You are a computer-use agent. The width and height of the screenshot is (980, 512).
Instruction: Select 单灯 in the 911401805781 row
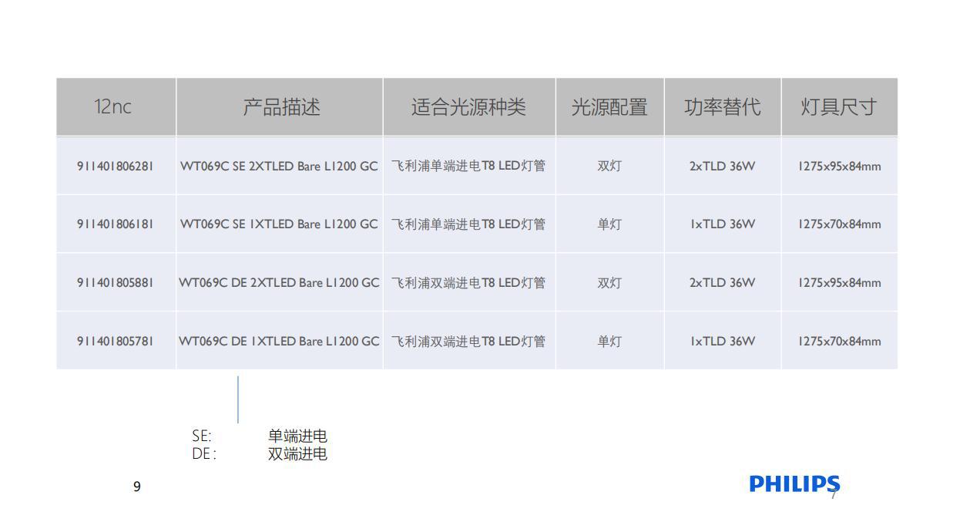(x=609, y=342)
